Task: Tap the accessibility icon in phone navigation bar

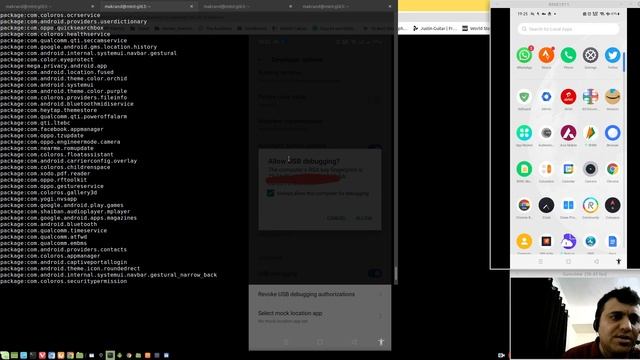Action: (618, 261)
